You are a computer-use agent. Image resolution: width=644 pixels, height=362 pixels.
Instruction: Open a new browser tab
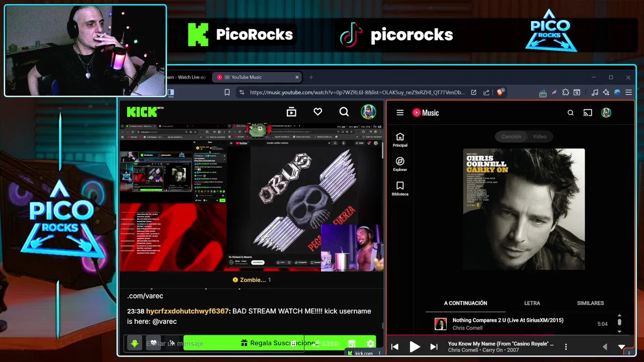click(311, 77)
